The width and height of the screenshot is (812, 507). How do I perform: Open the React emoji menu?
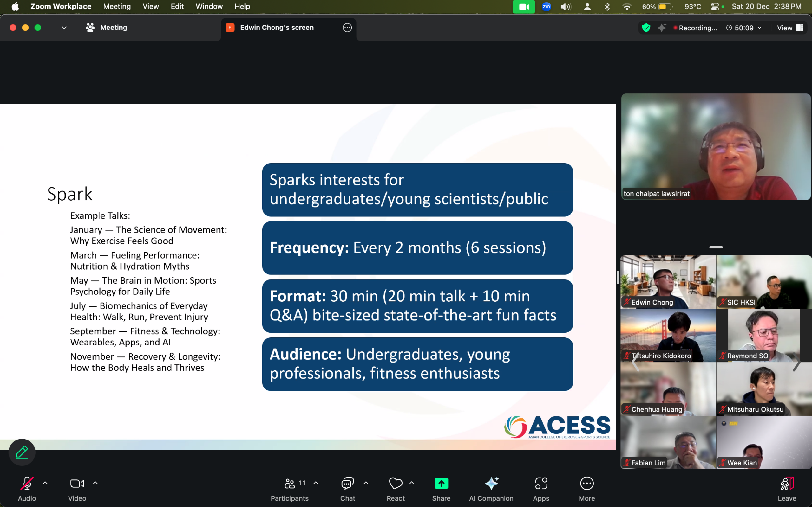[396, 489]
